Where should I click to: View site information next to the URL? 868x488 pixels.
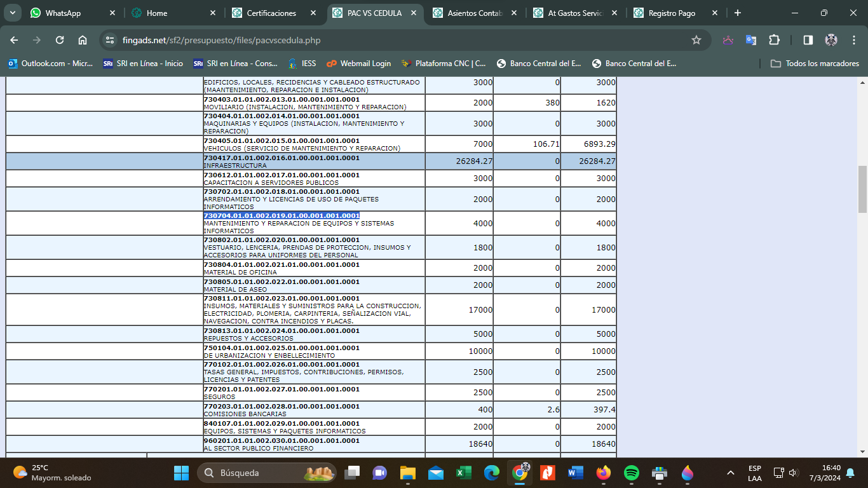coord(110,40)
